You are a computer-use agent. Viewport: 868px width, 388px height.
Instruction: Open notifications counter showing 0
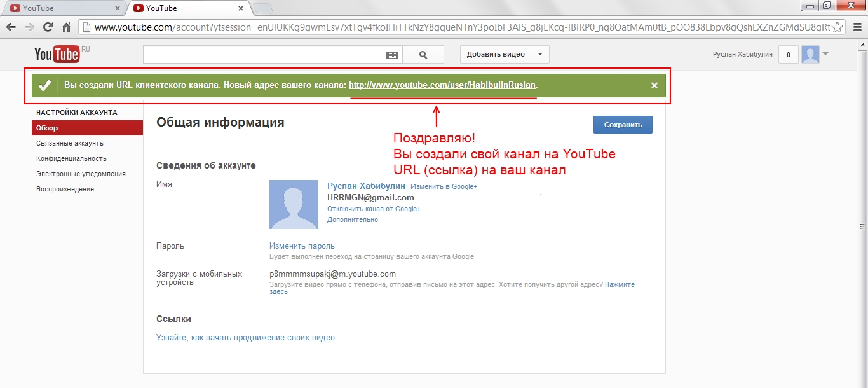[789, 55]
